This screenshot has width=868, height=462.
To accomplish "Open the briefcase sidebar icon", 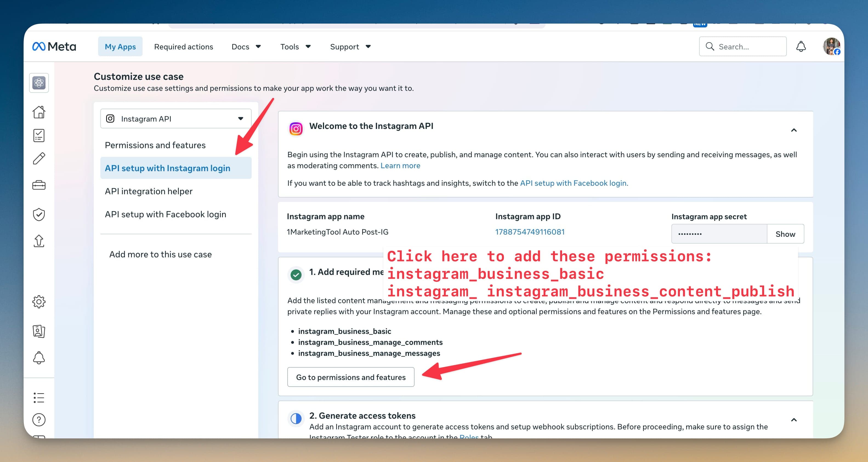I will click(x=39, y=185).
